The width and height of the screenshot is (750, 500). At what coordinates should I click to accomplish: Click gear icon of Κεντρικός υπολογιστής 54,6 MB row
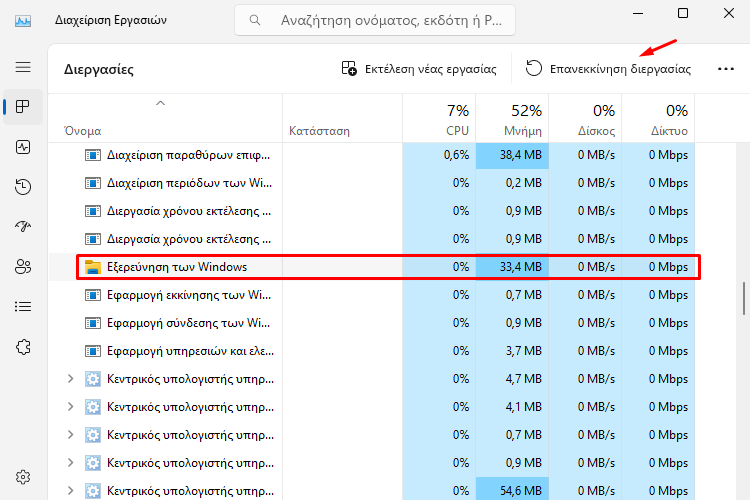93,491
